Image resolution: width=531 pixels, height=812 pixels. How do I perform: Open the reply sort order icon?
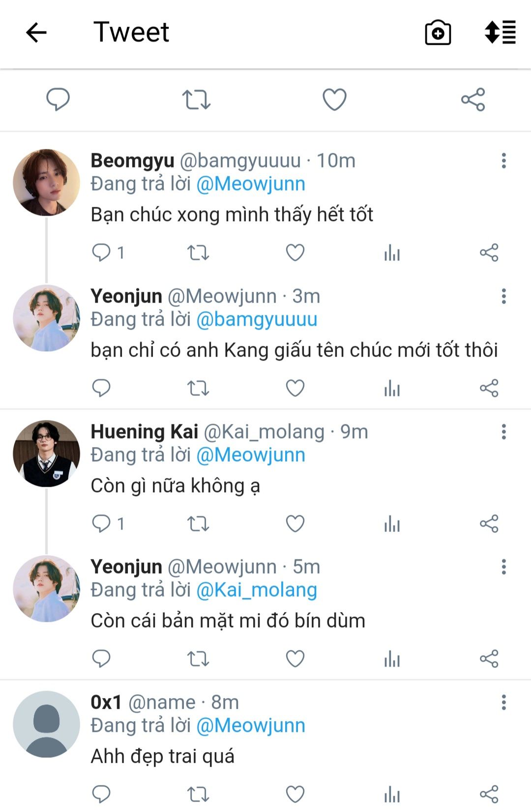500,32
